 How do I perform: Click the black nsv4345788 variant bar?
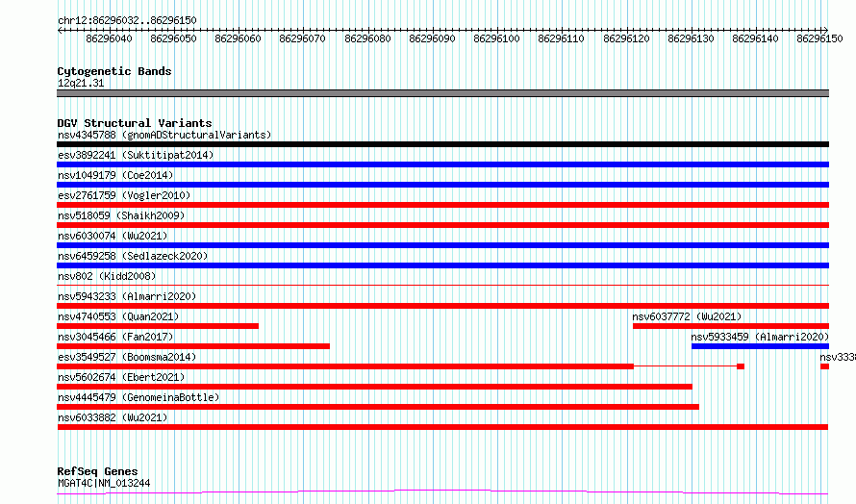[442, 144]
